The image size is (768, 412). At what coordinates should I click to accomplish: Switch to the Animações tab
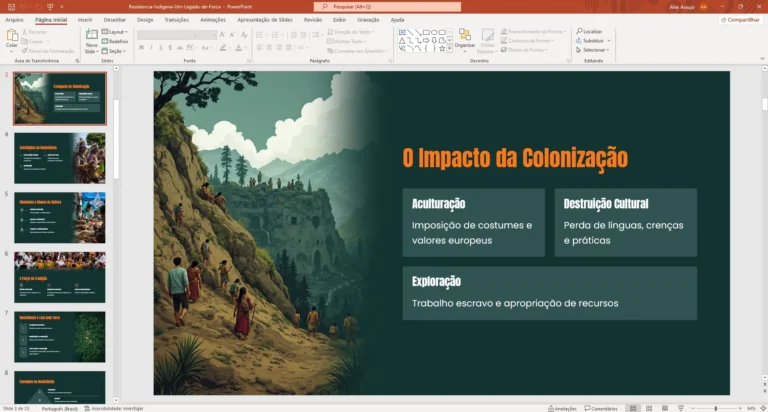point(213,20)
